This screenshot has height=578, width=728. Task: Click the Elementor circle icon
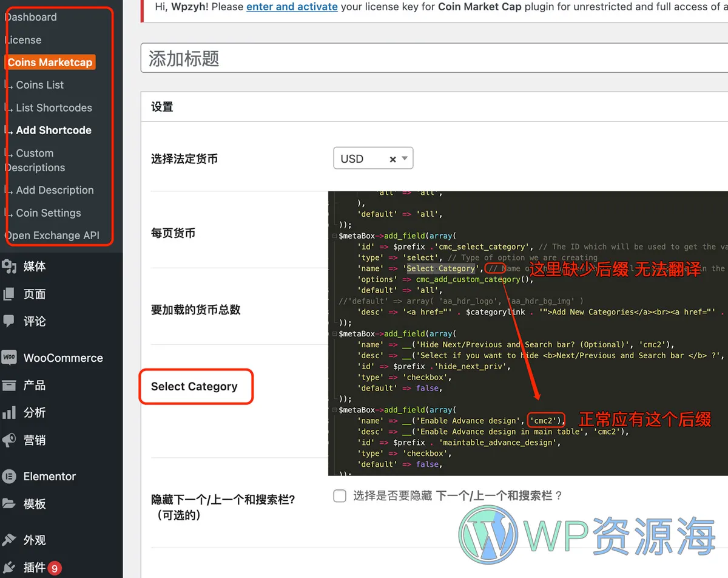9,477
